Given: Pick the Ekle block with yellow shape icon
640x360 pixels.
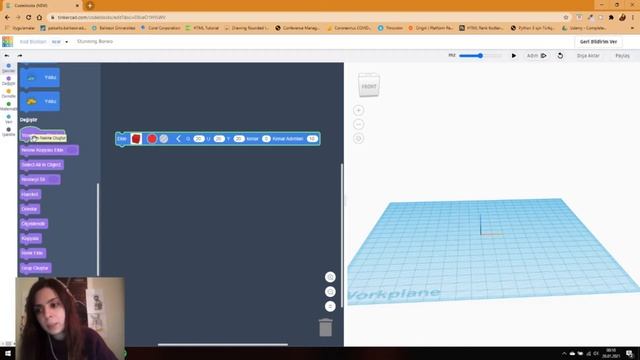Looking at the screenshot, I should click(x=40, y=101).
